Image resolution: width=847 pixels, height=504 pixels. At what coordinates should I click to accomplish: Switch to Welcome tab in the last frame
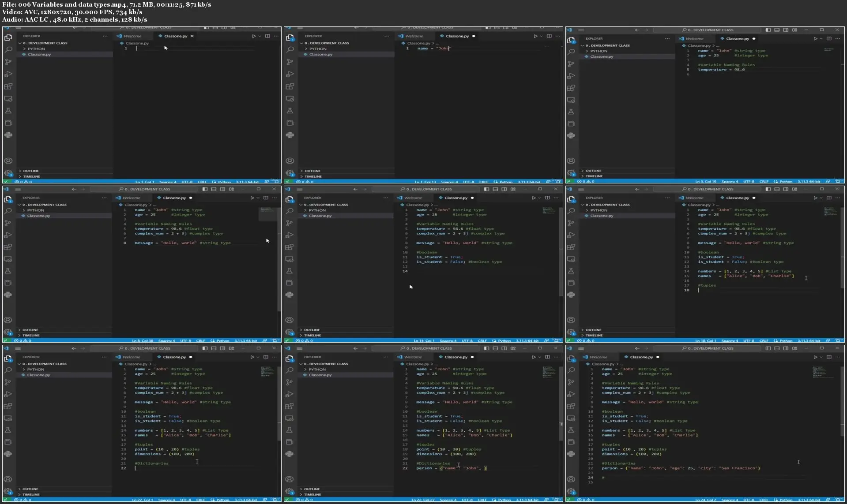point(598,357)
